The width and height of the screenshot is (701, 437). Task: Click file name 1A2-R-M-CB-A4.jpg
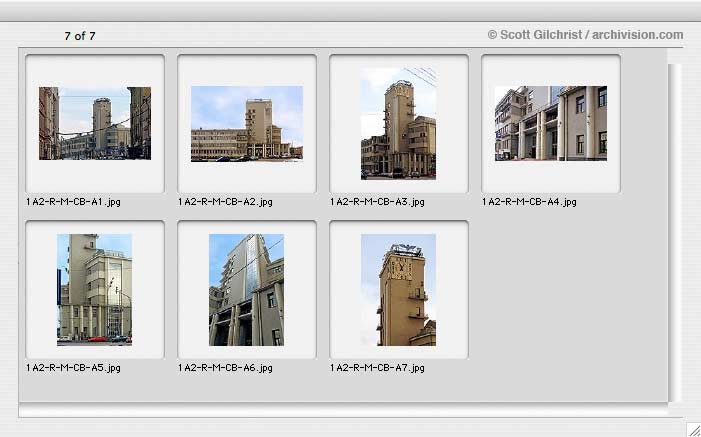coord(529,202)
